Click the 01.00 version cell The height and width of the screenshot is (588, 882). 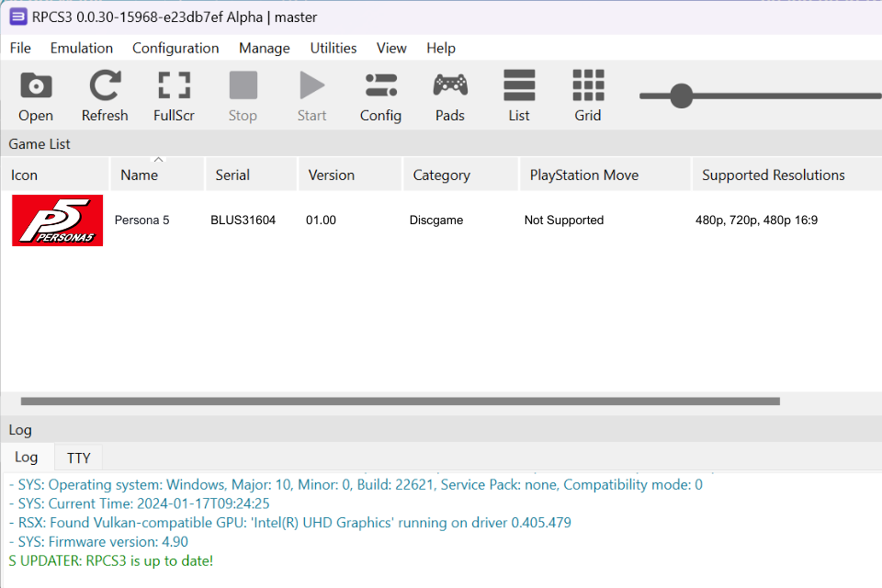click(x=321, y=220)
